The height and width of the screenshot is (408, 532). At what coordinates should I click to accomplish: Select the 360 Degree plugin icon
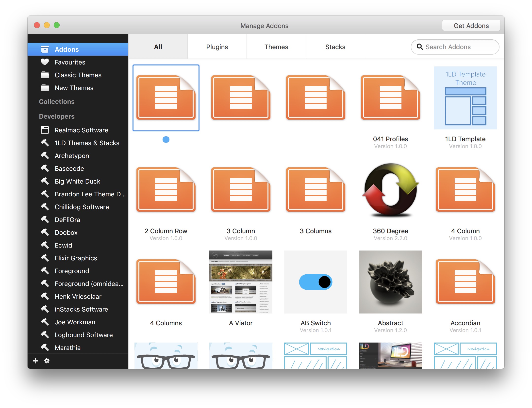(x=390, y=190)
